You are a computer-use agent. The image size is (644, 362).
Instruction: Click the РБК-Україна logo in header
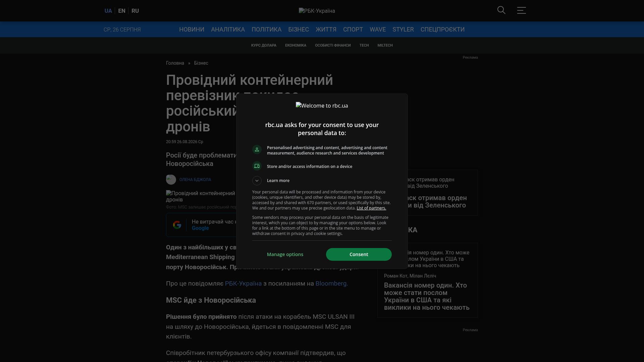click(x=317, y=11)
